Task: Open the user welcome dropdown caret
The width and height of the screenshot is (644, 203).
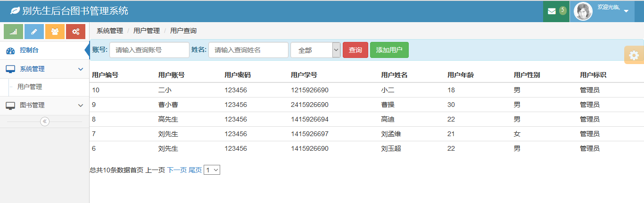Action: (x=626, y=11)
